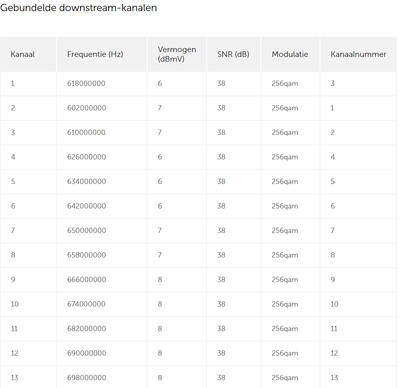Image resolution: width=400 pixels, height=388 pixels.
Task: Click the 'Kanaalnummer' column header
Action: pyautogui.click(x=358, y=54)
